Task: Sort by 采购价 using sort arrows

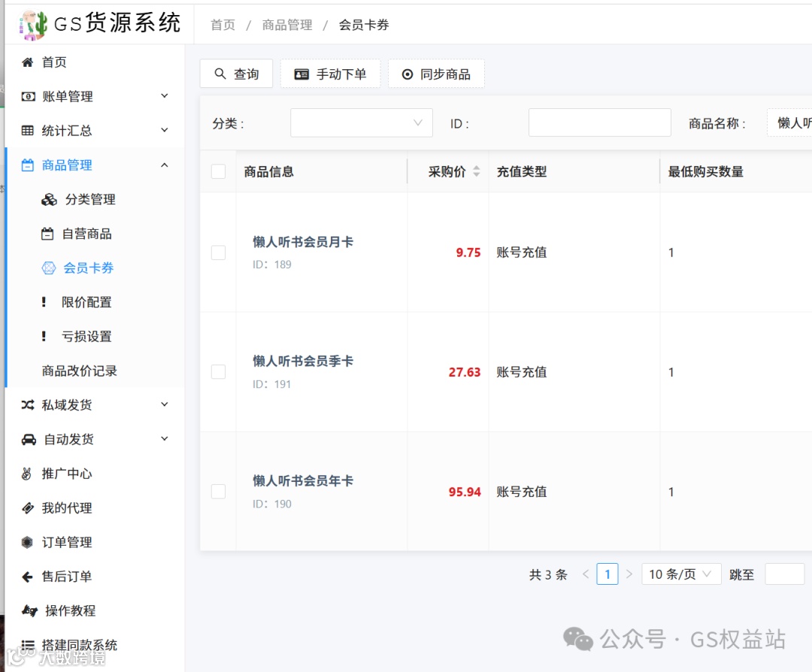Action: [477, 171]
